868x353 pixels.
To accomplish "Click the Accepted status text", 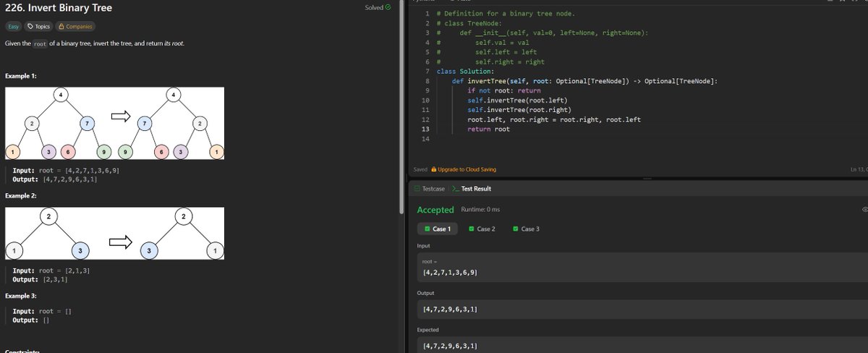I will tap(435, 210).
